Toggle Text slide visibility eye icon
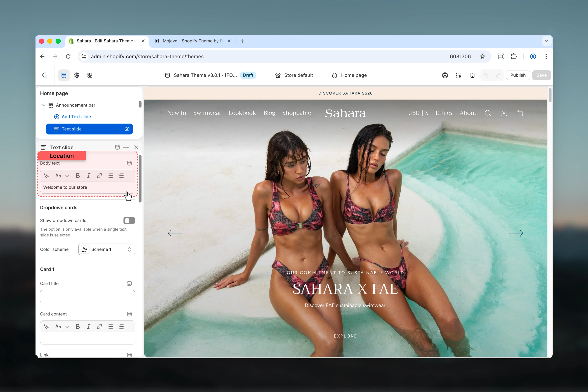The height and width of the screenshot is (392, 588). pos(127,129)
